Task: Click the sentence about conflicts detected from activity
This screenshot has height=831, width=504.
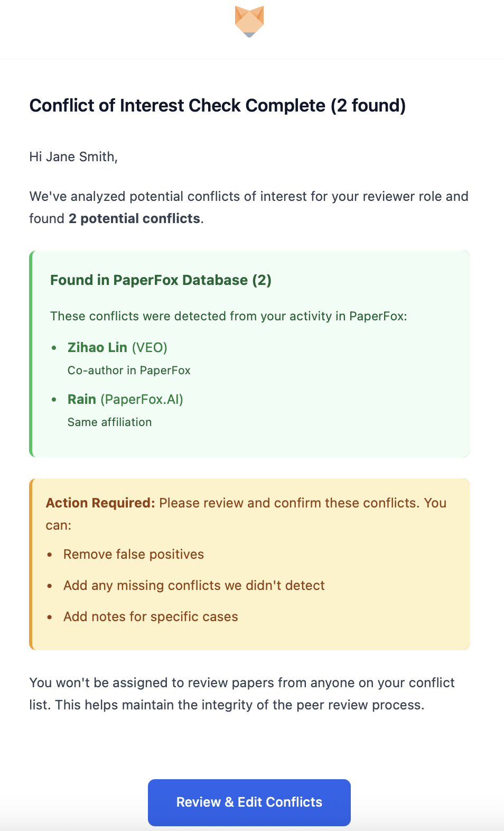Action: 228,316
